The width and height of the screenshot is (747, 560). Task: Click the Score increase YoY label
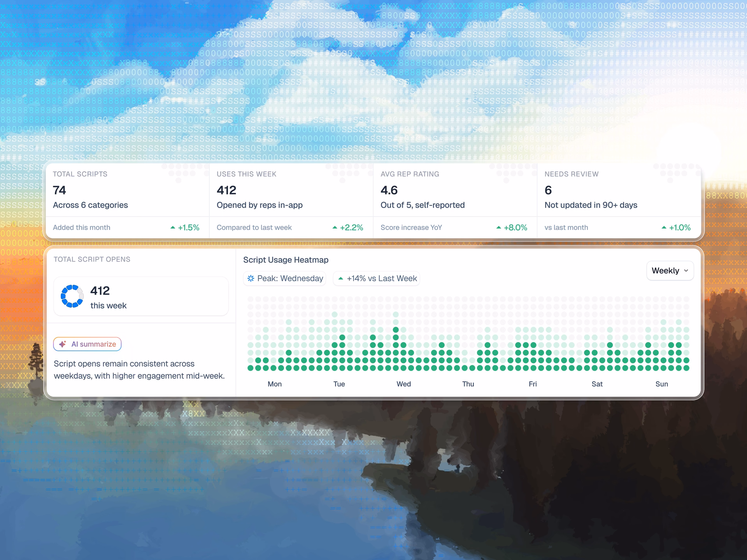point(411,227)
